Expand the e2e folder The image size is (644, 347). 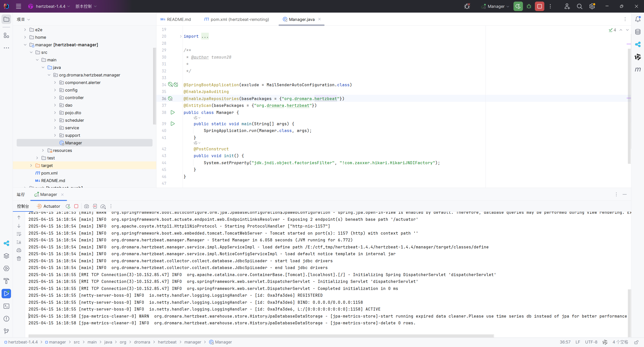pyautogui.click(x=25, y=30)
